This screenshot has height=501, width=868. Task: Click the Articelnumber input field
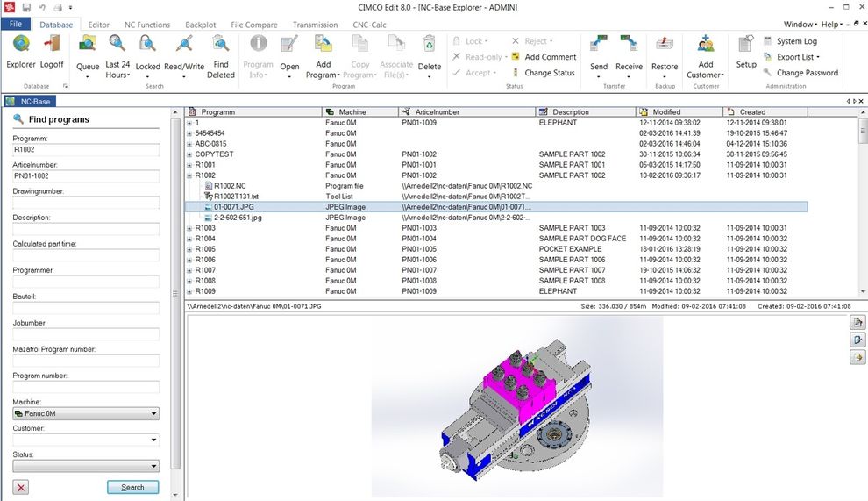click(86, 176)
